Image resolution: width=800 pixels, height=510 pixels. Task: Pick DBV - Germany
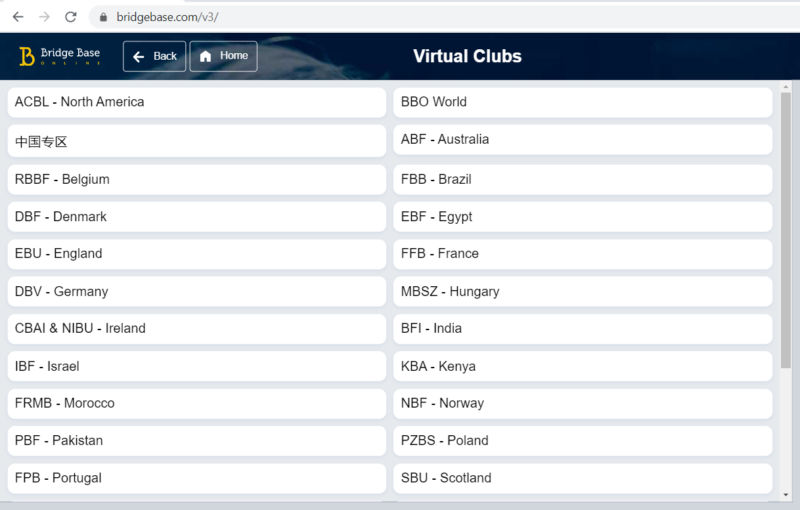coord(197,291)
